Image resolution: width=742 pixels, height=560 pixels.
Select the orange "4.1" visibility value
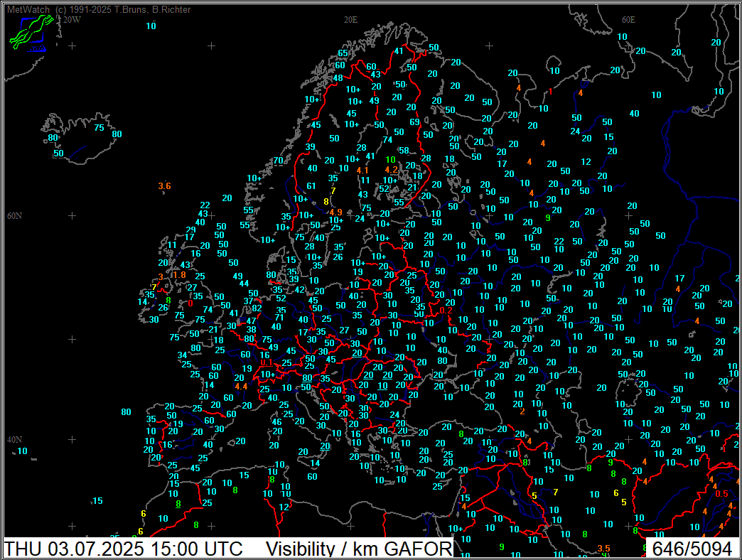coord(362,171)
